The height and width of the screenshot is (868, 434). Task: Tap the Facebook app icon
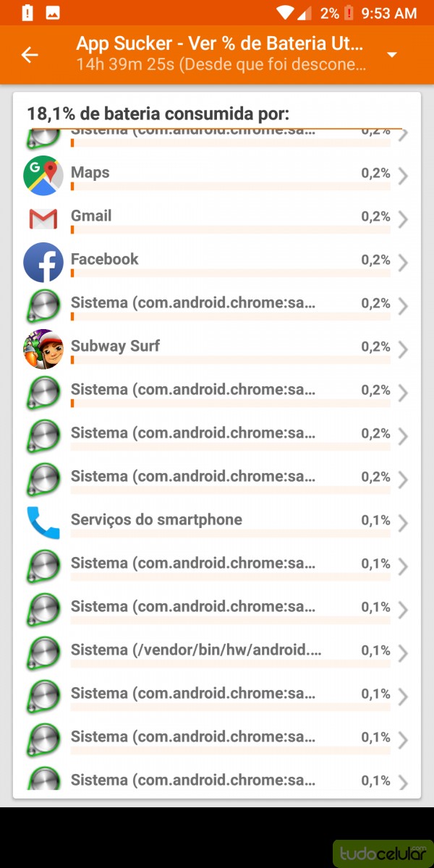click(43, 262)
